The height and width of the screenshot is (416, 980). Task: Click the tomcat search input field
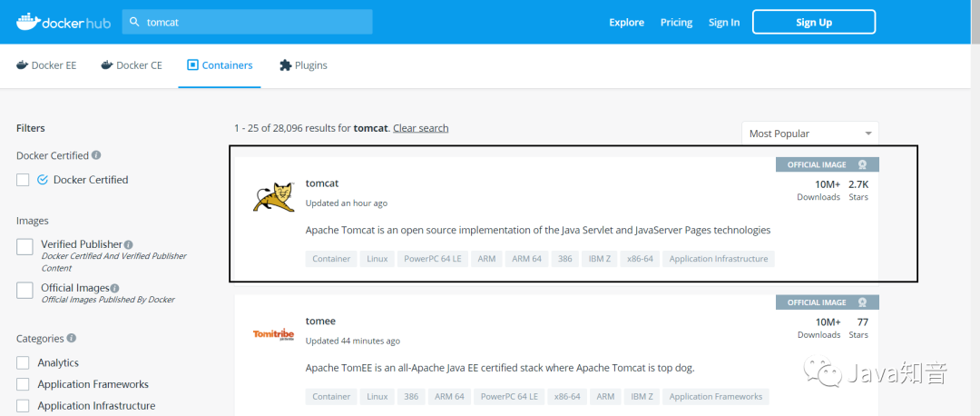coord(247,22)
